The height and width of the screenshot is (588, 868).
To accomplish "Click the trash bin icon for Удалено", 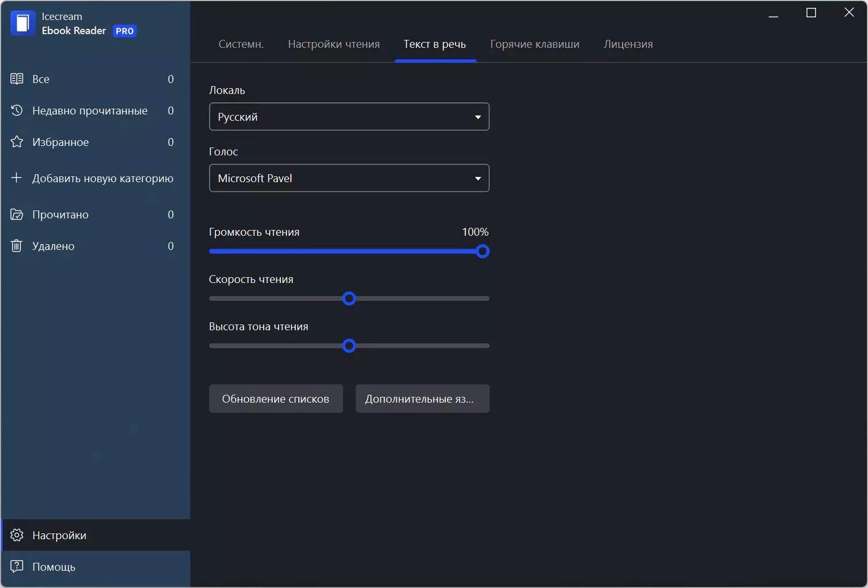I will point(17,246).
